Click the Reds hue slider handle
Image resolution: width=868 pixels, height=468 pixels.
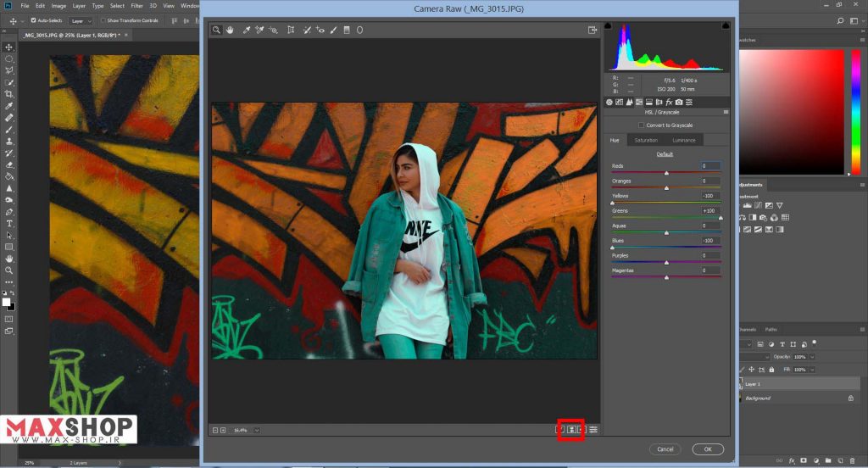[x=666, y=173]
